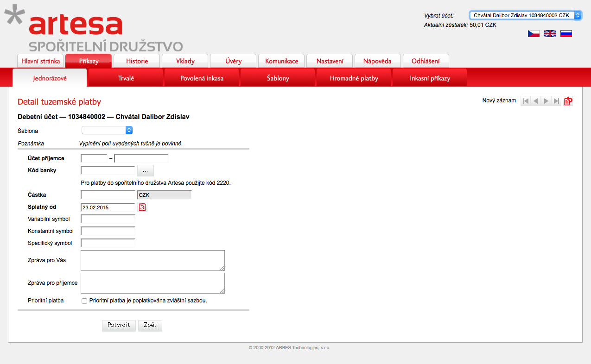Click the Nový záznam label
The width and height of the screenshot is (591, 364).
(499, 100)
